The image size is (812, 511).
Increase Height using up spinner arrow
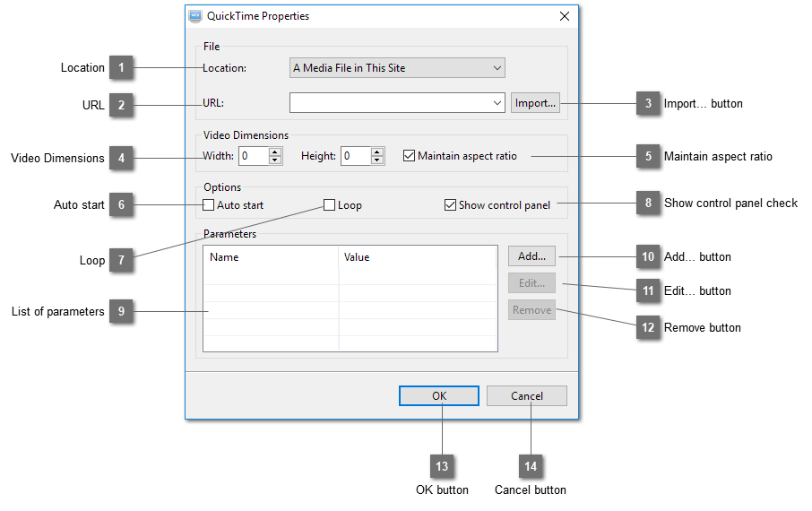pos(377,152)
